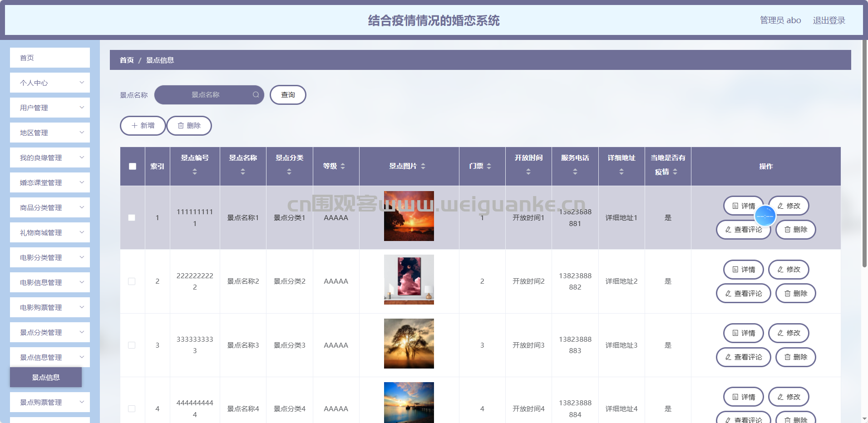Collapse the 景点信息管理 sidebar section
Viewport: 868px width, 423px height.
pos(50,358)
